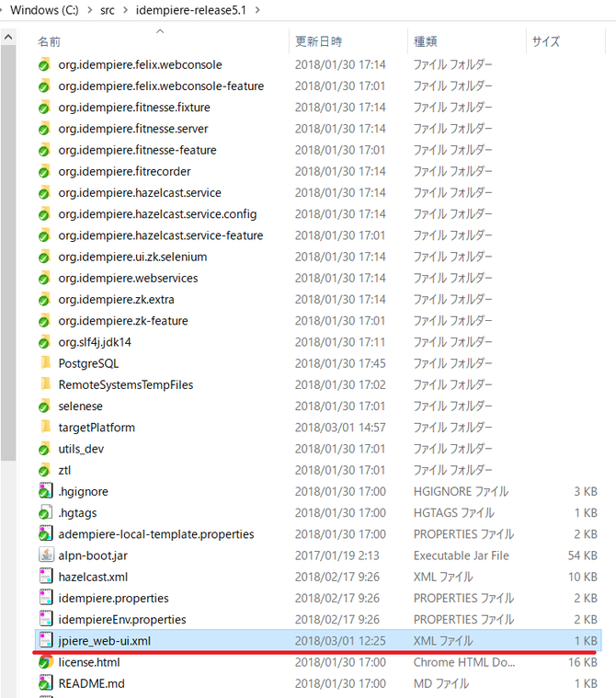This screenshot has height=698, width=616.
Task: Click the 10 KB size cell
Action: (x=583, y=577)
